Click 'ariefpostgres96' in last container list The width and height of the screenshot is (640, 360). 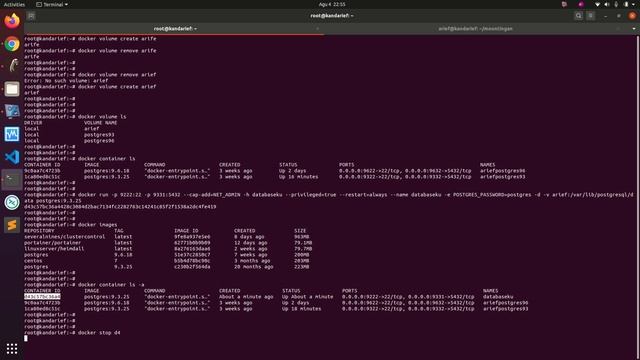(505, 303)
